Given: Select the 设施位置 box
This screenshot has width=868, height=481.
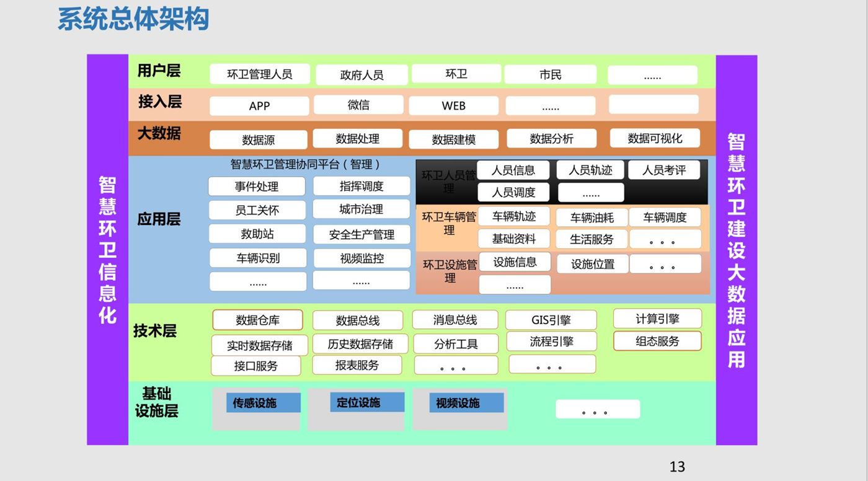Looking at the screenshot, I should click(x=593, y=264).
